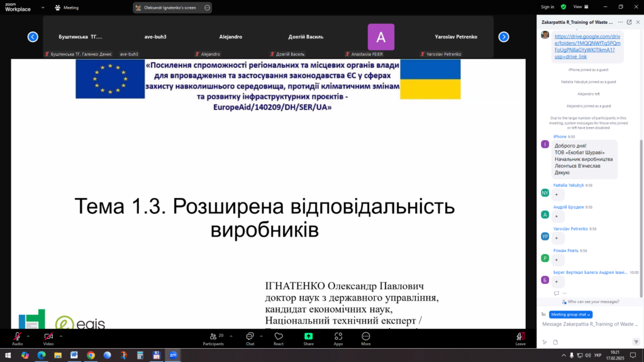Expand the caret next to Chat
This screenshot has width=644, height=362.
point(261,336)
